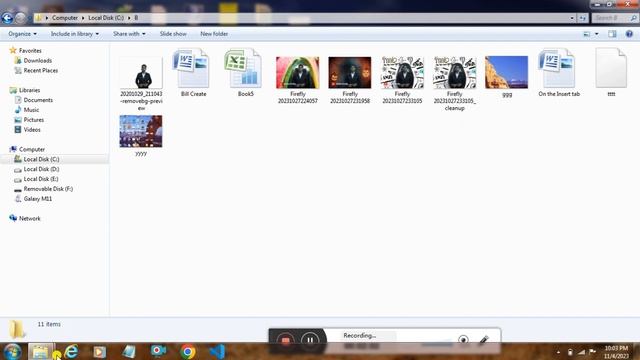Open Visual Studio Code from taskbar
This screenshot has width=640, height=360.
pos(217,351)
